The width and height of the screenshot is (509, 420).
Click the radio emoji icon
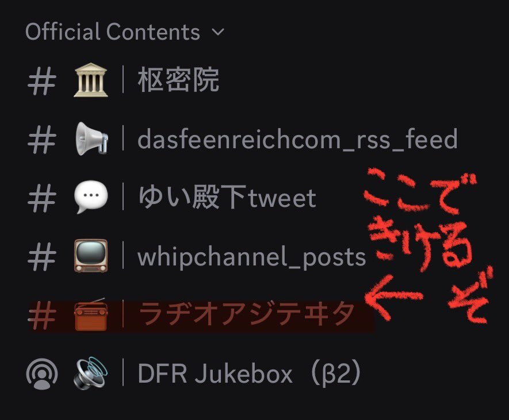point(90,314)
